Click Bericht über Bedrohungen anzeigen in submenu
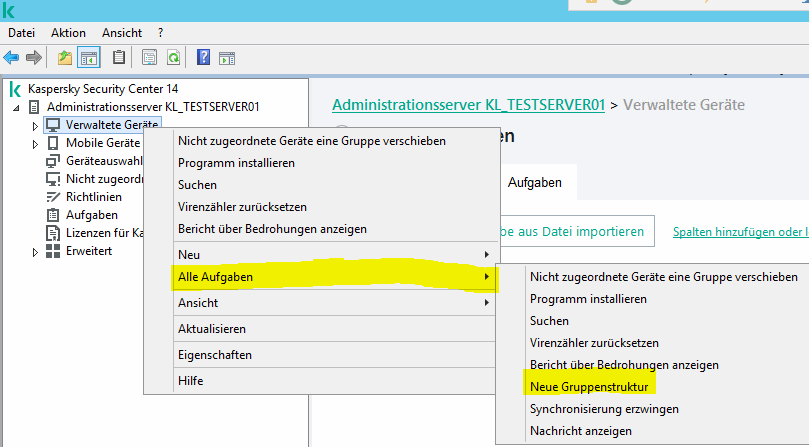 pos(624,365)
